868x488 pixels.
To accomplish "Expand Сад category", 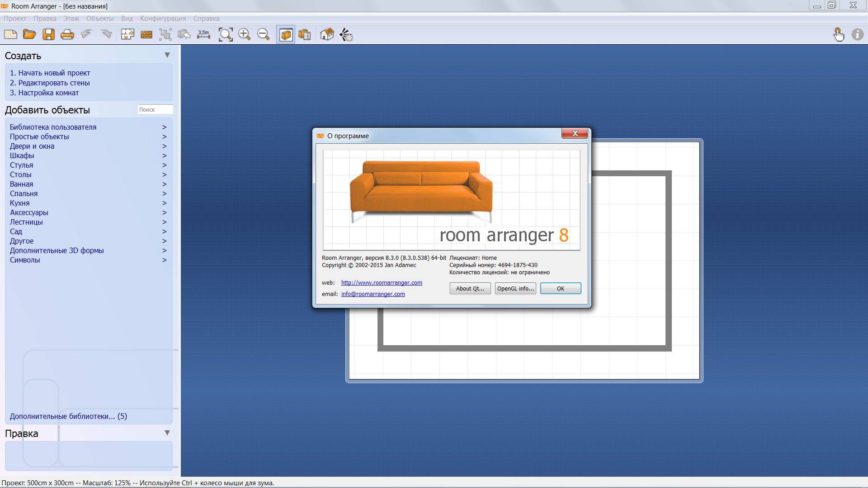I will tap(88, 231).
